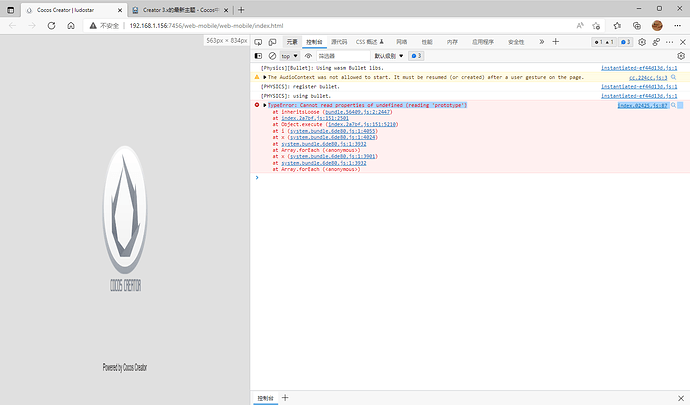The width and height of the screenshot is (690, 405).
Task: Toggle device emulation icon in DevTools
Action: [273, 42]
